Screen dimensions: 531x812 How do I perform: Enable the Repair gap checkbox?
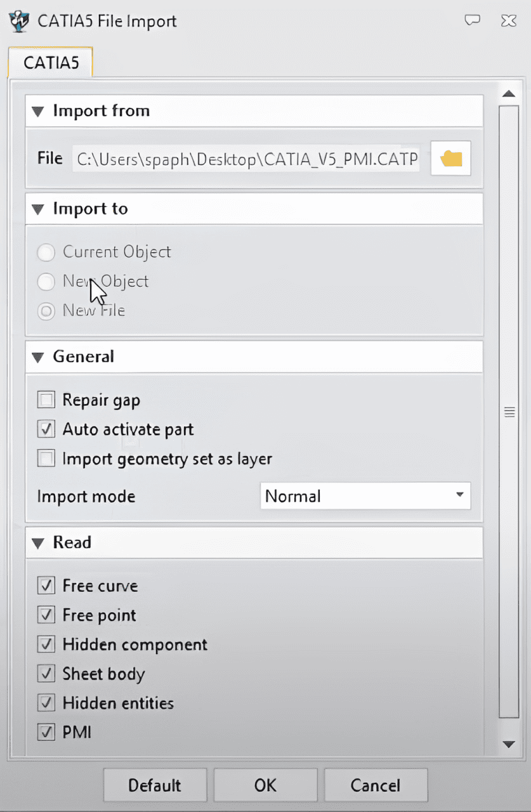(x=46, y=400)
